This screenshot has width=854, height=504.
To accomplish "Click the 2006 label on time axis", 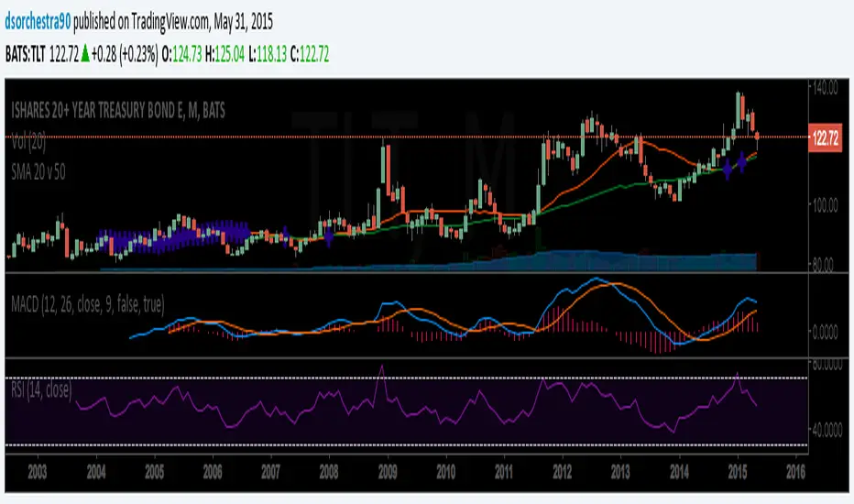I will [x=213, y=472].
